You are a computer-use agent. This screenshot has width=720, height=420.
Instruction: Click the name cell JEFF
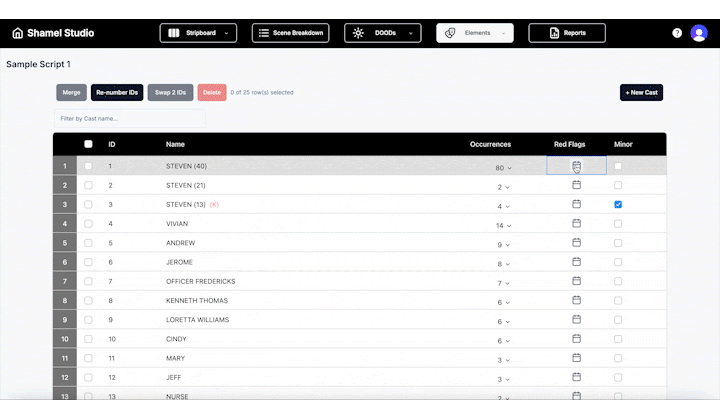(174, 377)
